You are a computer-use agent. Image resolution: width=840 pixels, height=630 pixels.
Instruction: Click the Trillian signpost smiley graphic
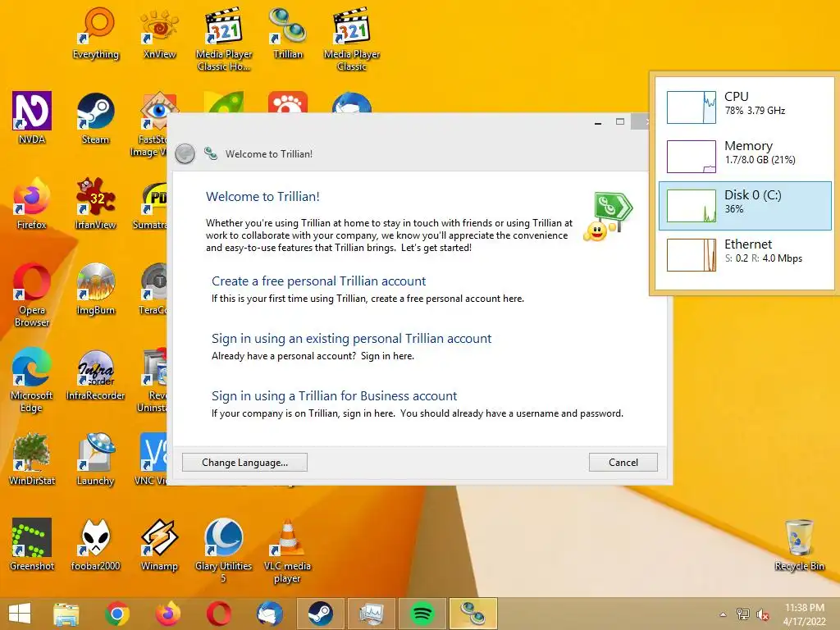point(608,217)
